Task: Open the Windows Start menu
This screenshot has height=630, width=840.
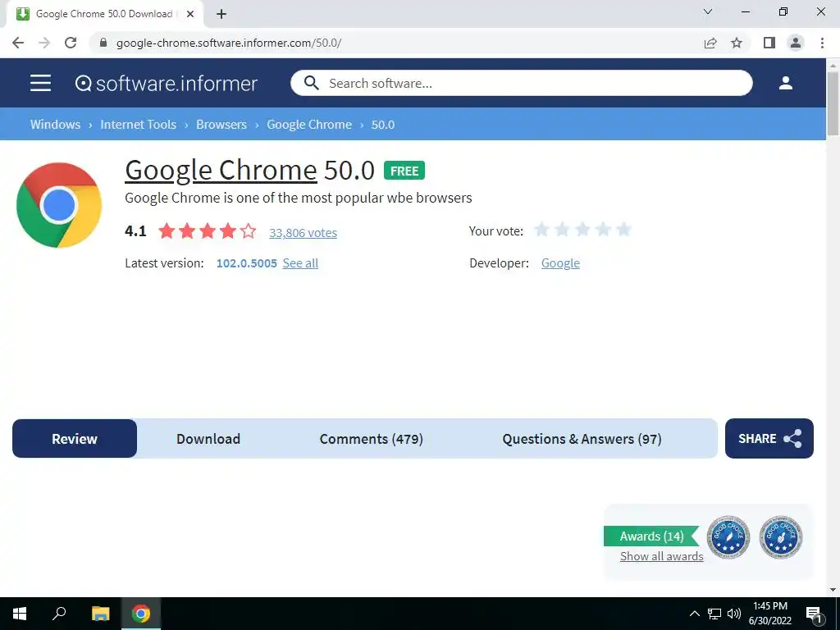Action: [20, 614]
